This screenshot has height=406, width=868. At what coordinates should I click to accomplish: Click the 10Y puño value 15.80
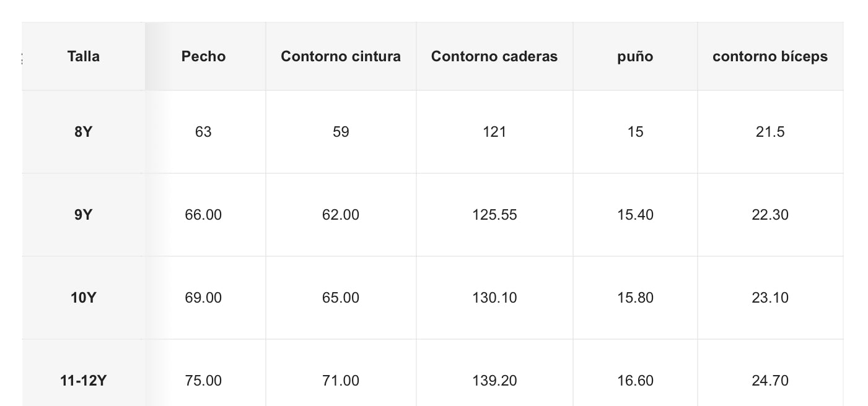coord(635,298)
